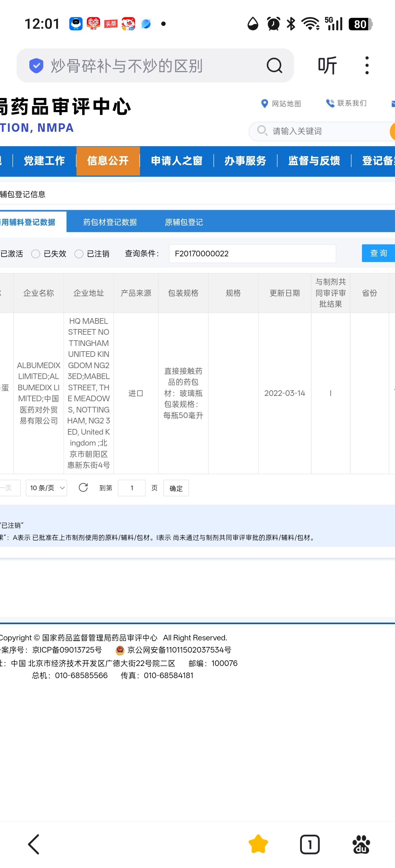Click the 京公网安备11011502037534号 link

[x=179, y=650]
